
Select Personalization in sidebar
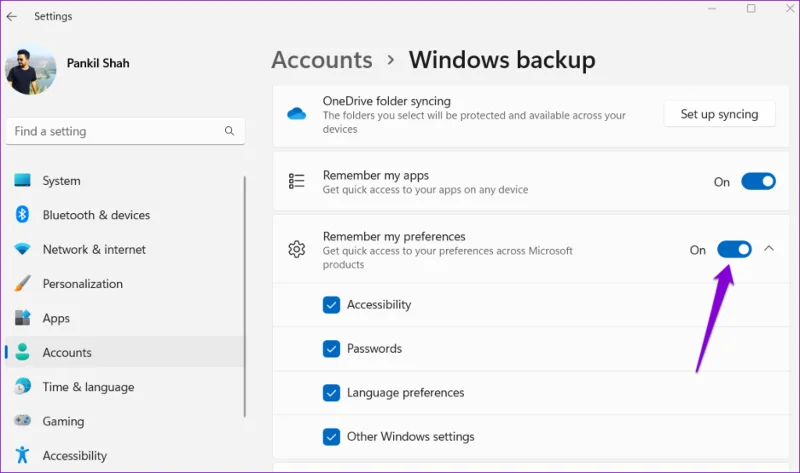[124, 284]
